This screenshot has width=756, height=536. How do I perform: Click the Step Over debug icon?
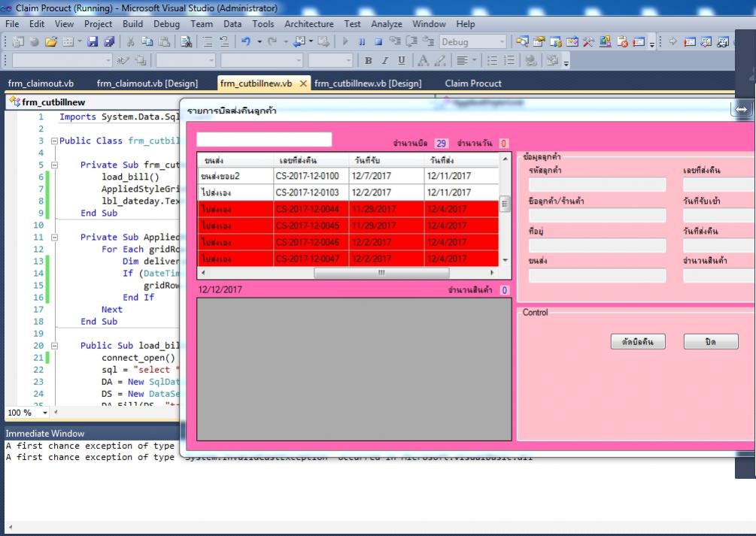pos(411,42)
